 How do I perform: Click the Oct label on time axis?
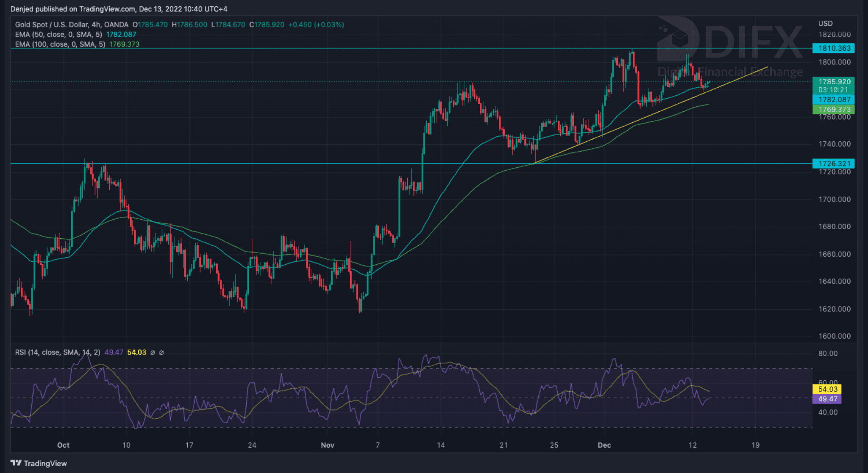(63, 445)
